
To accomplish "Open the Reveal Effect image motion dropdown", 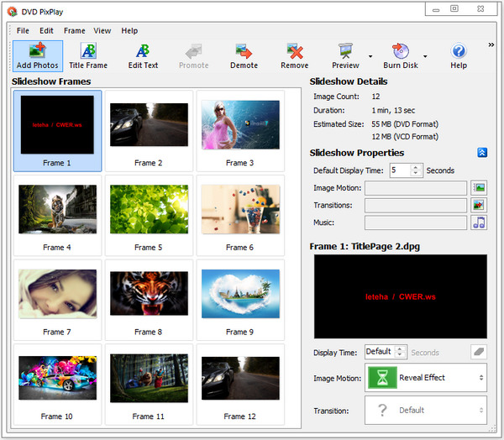I will [426, 378].
